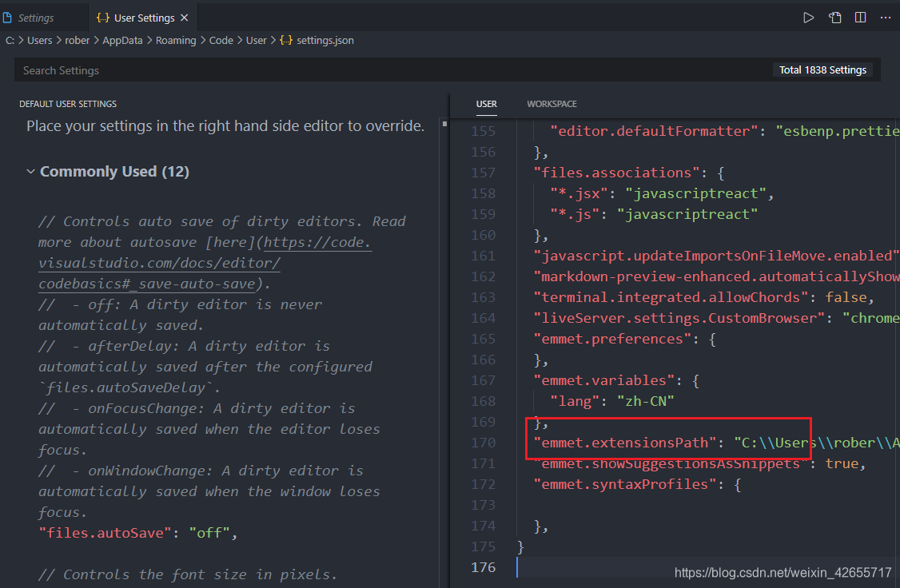Click the Open Settings UI file icon
Screen dimensions: 900x588
[834, 17]
